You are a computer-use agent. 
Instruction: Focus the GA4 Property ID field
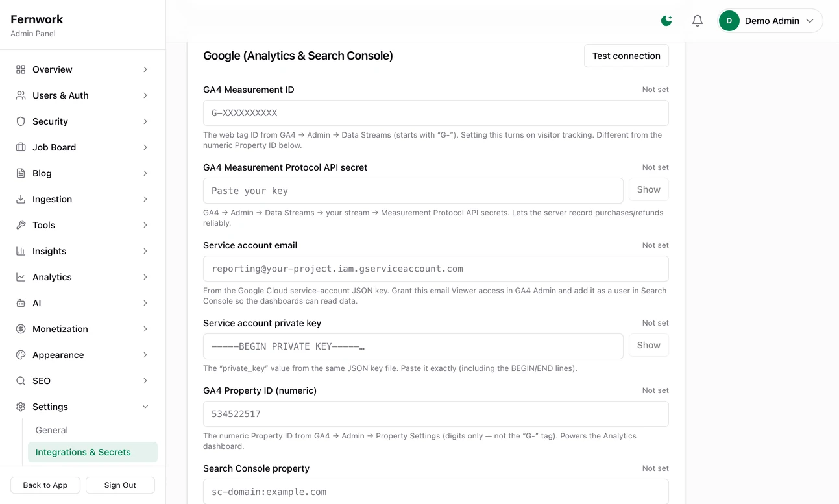pyautogui.click(x=436, y=414)
